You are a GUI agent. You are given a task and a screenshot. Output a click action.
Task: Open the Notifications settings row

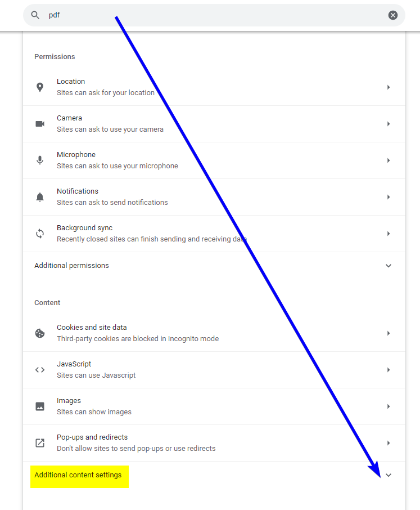click(214, 197)
